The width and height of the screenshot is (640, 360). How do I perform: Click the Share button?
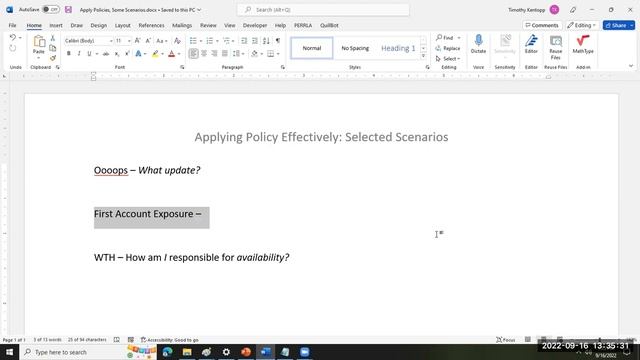616,25
